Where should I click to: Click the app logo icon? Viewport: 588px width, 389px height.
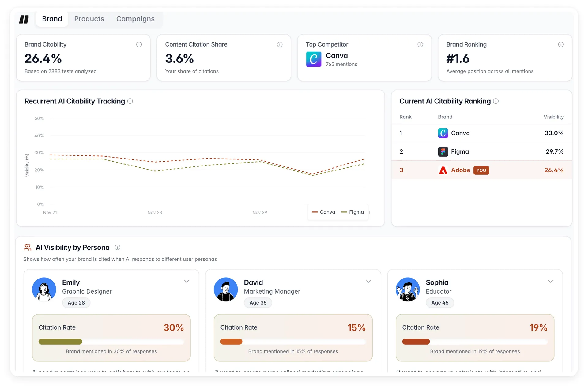point(24,19)
